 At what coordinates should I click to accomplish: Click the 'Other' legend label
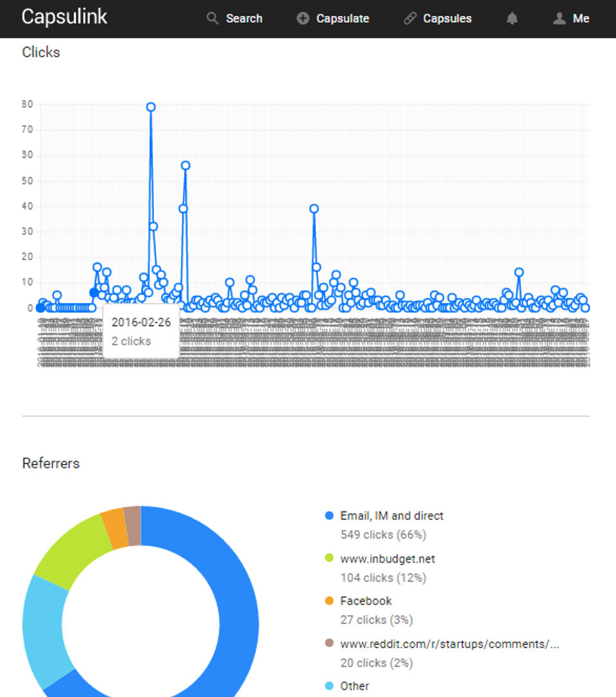click(354, 686)
